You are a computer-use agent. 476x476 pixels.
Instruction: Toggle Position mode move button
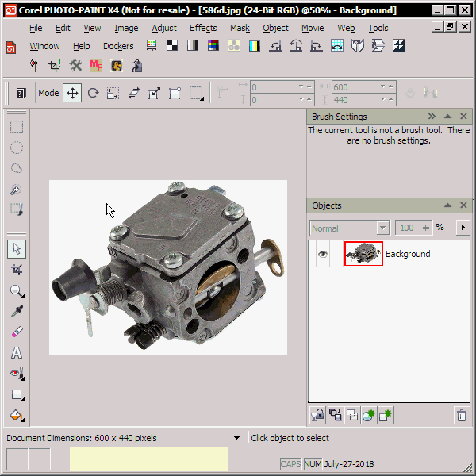[x=72, y=93]
